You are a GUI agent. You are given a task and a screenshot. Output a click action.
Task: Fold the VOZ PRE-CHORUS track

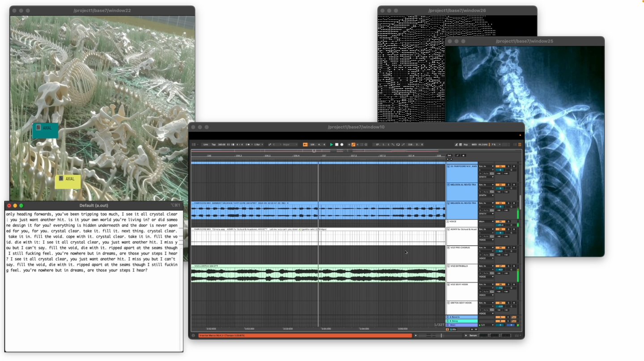449,248
